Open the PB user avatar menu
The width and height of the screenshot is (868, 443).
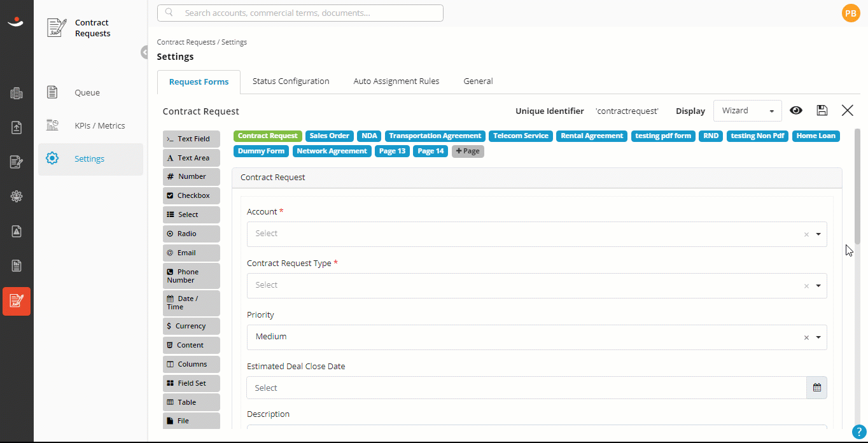[x=850, y=13]
